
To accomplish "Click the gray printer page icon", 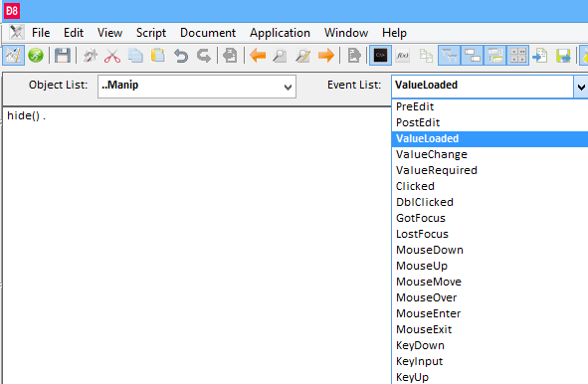I will click(x=230, y=56).
